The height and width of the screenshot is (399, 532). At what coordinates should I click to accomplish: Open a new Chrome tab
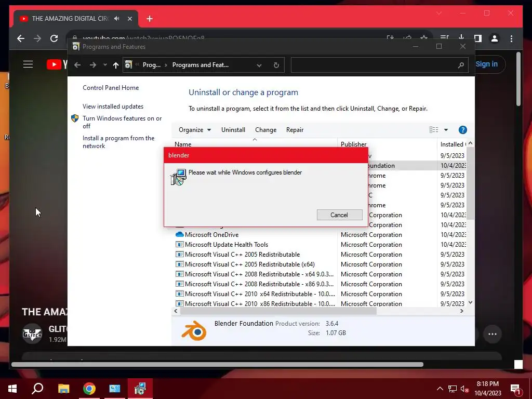pyautogui.click(x=150, y=19)
